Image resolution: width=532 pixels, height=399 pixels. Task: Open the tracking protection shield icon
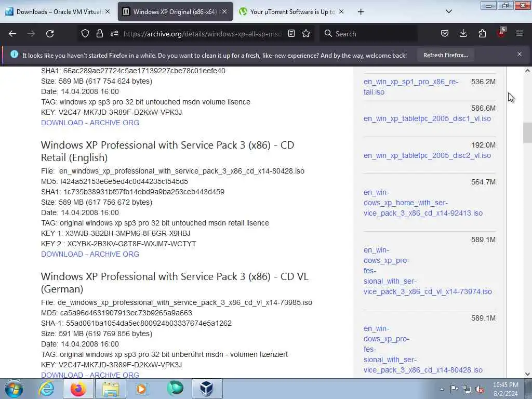tap(85, 34)
